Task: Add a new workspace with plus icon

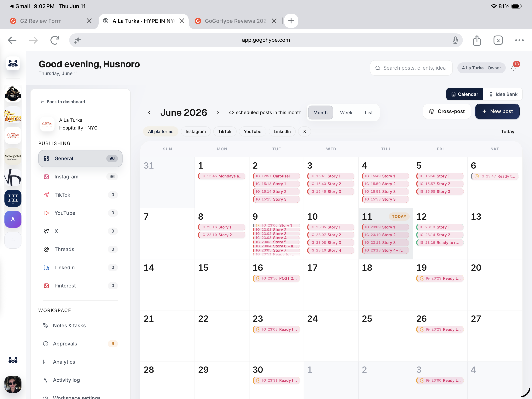Action: tap(13, 240)
